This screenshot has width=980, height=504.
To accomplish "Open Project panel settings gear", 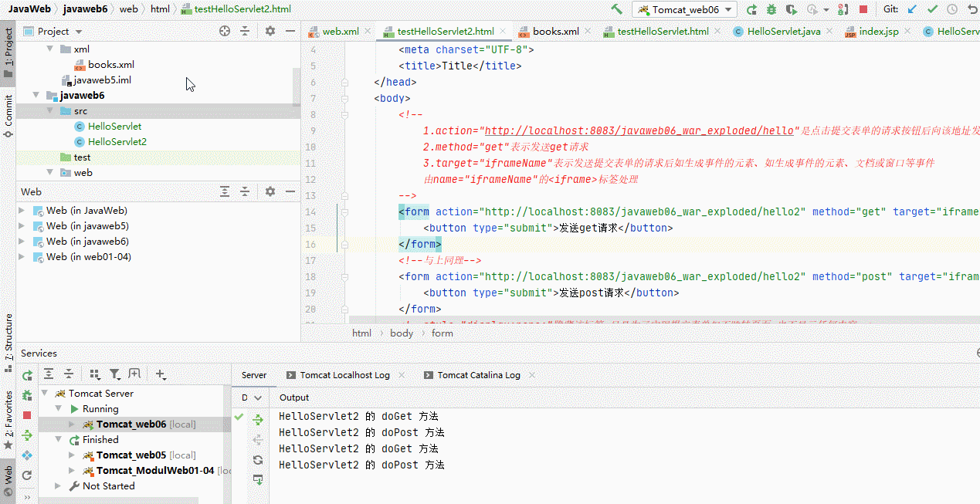I will click(270, 31).
